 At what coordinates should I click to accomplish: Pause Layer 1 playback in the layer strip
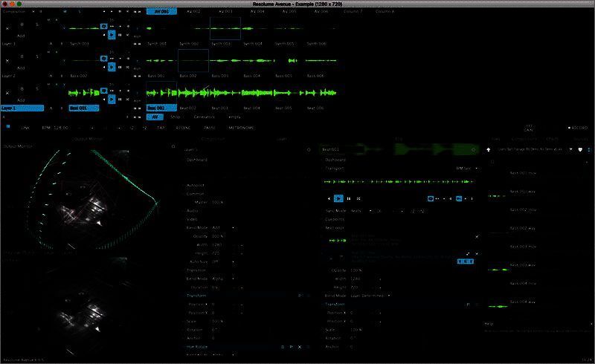[x=120, y=99]
